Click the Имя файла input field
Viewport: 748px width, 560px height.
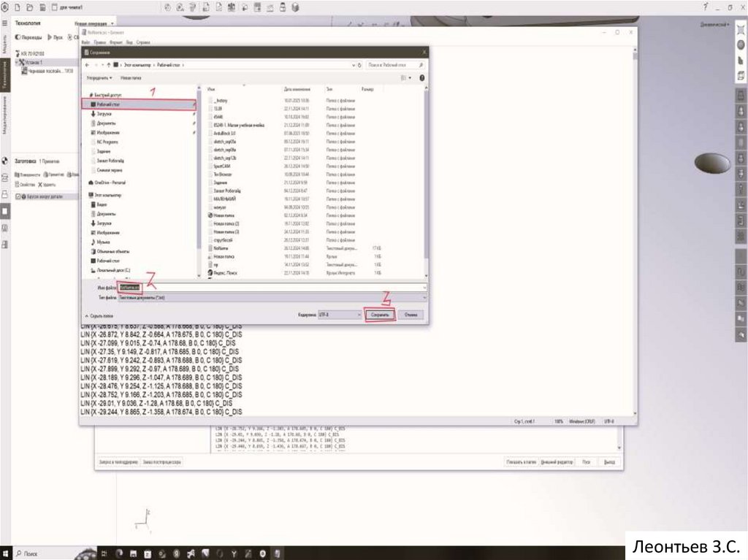(x=272, y=288)
